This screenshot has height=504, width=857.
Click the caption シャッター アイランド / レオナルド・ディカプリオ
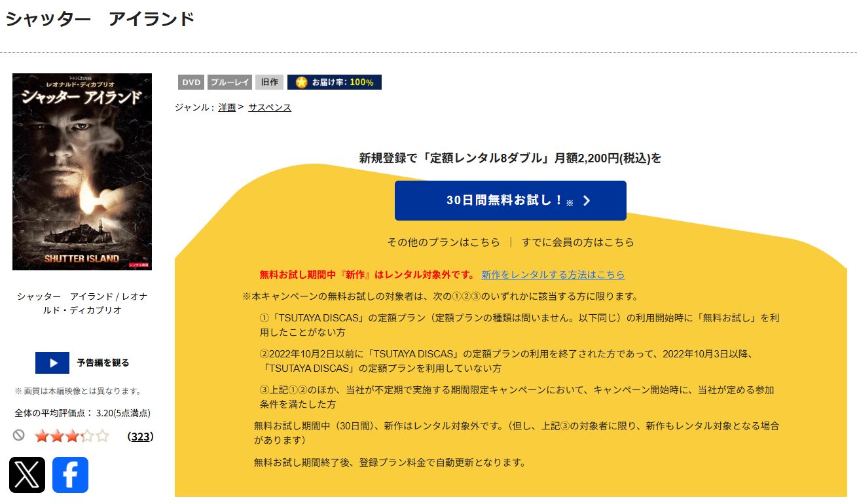[x=82, y=303]
